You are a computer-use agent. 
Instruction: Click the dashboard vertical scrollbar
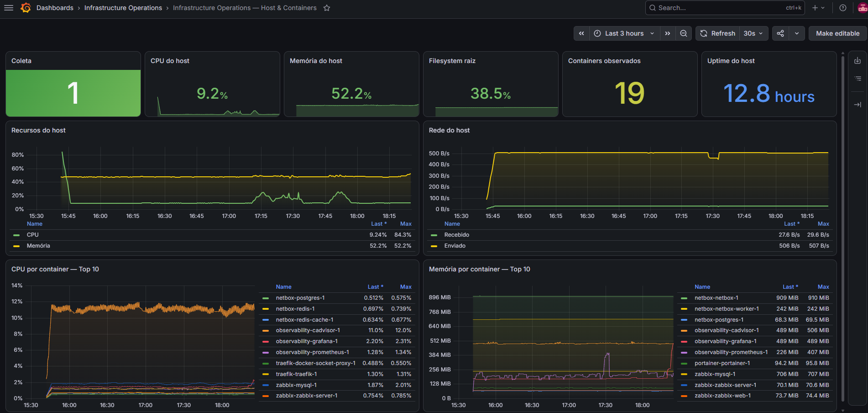pos(843,228)
